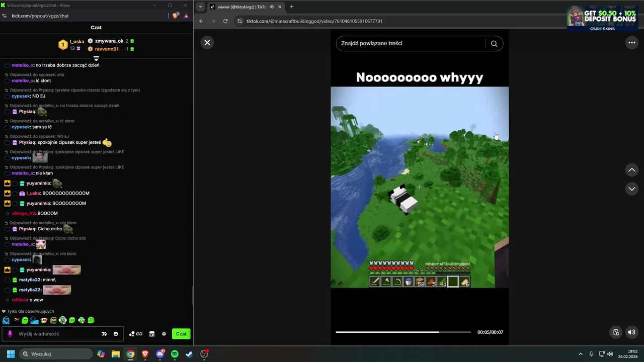This screenshot has width=644, height=362.
Task: Open the Kick chat shop icon
Action: 152,334
